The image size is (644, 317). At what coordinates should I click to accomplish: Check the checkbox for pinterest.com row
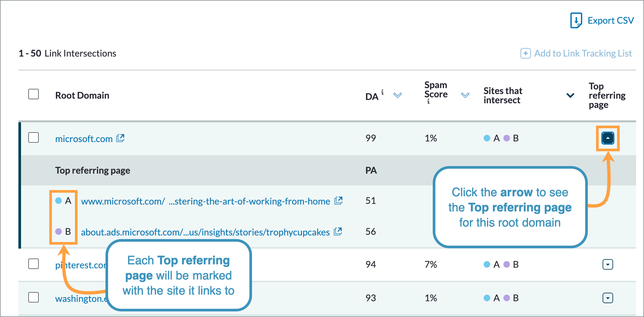click(33, 264)
